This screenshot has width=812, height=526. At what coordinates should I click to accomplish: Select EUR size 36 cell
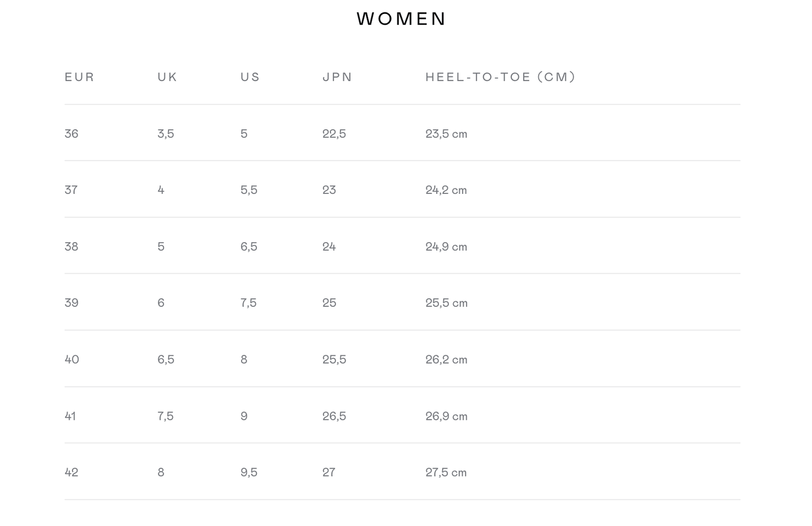point(71,134)
